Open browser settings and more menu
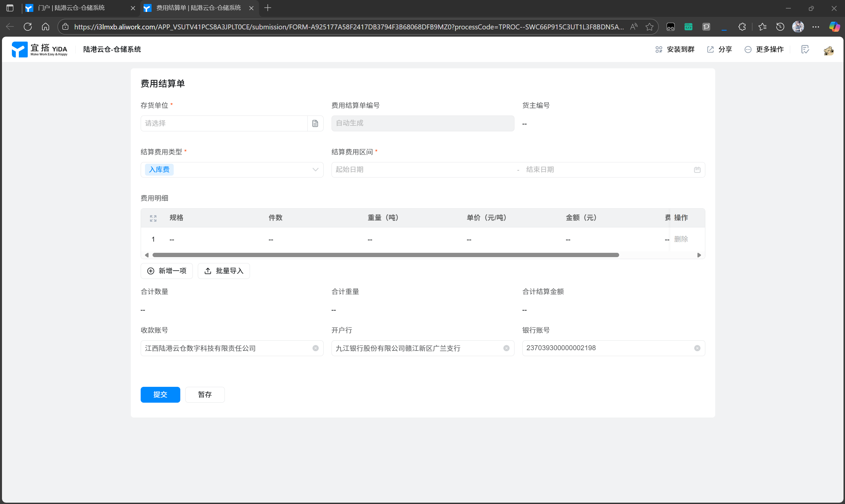 [x=816, y=27]
